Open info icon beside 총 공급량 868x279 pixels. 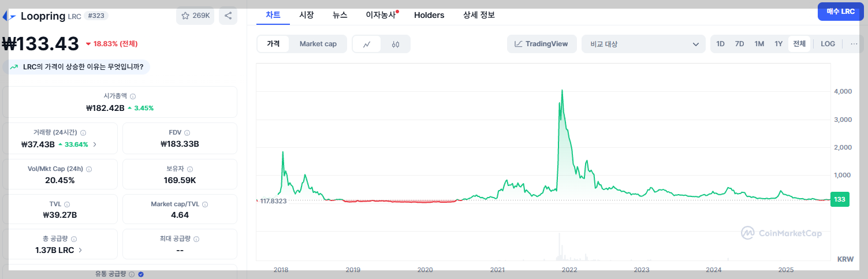pos(74,239)
